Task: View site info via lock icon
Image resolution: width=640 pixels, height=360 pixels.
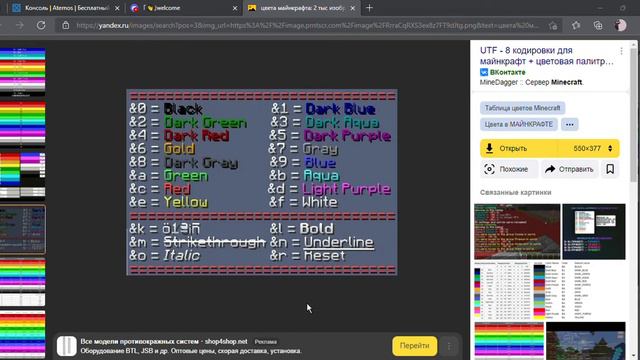Action: [66, 25]
